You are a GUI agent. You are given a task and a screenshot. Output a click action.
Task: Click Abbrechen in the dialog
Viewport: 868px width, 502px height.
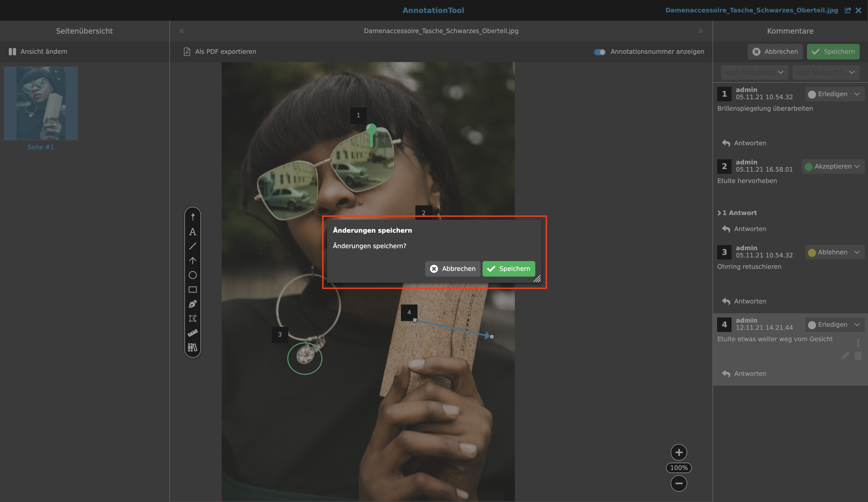tap(452, 269)
